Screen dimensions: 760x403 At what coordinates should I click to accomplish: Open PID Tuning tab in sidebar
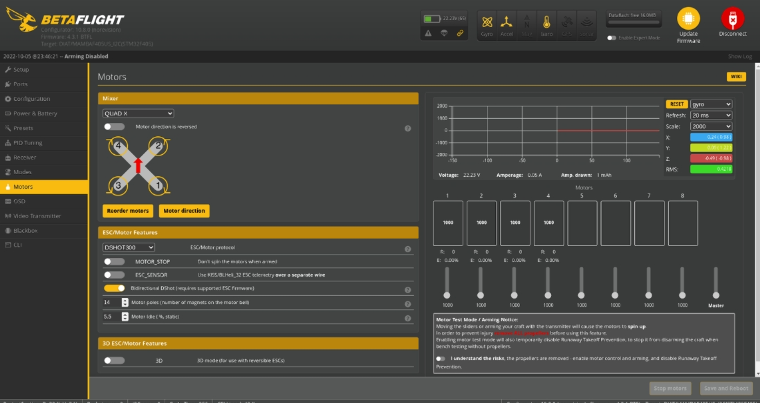(x=27, y=143)
